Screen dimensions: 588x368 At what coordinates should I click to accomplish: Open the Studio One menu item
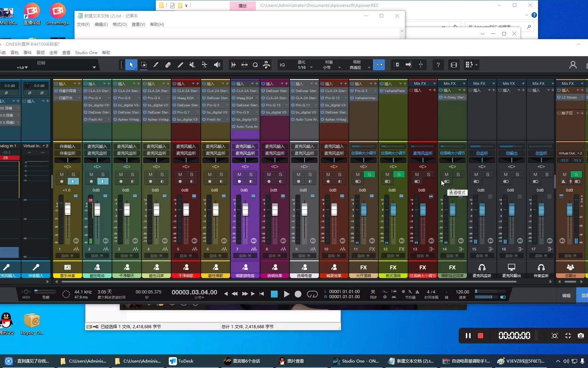[x=86, y=52]
